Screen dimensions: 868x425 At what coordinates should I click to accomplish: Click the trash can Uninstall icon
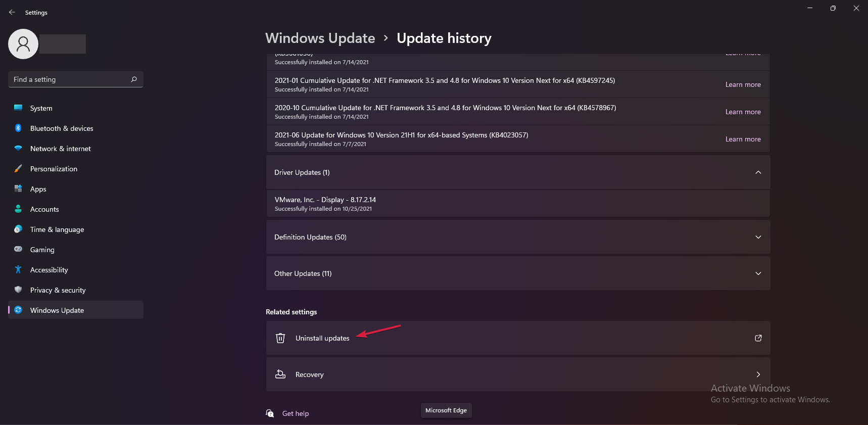pyautogui.click(x=280, y=338)
